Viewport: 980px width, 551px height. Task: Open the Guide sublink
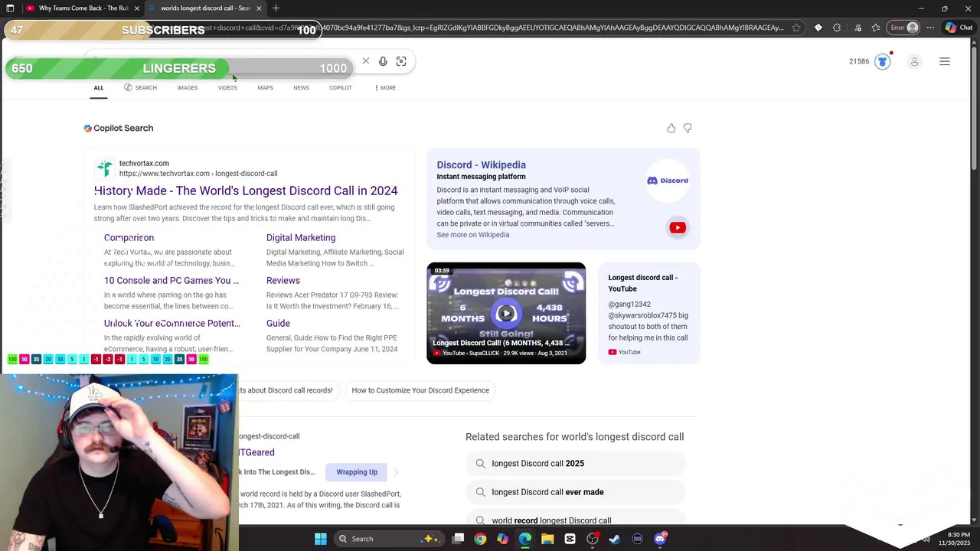pyautogui.click(x=278, y=324)
